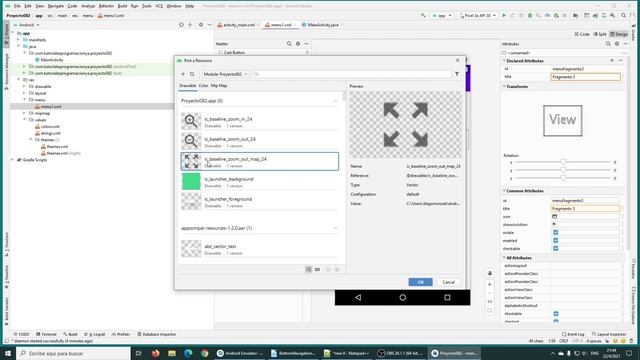Click the scroll-from-source target icon in Project panel
Screen dimensions: 640x360
181,25
